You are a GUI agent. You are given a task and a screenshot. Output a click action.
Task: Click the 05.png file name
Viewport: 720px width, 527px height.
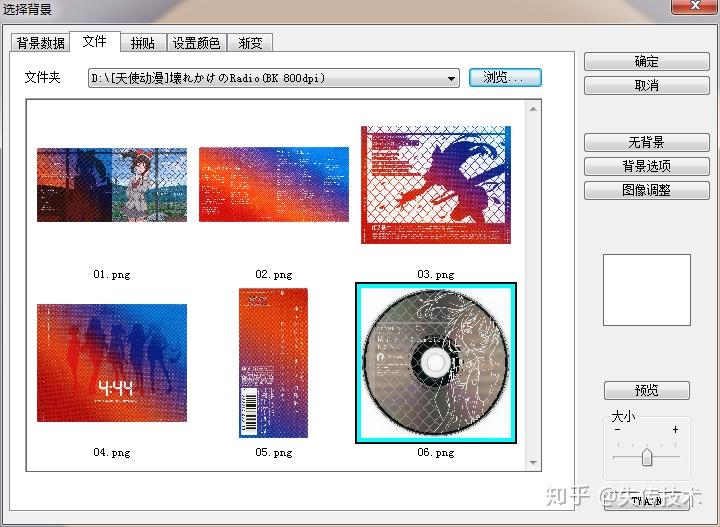[x=274, y=453]
